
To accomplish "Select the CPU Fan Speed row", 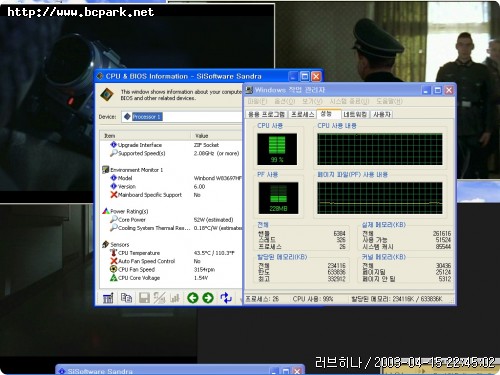I will (x=171, y=269).
